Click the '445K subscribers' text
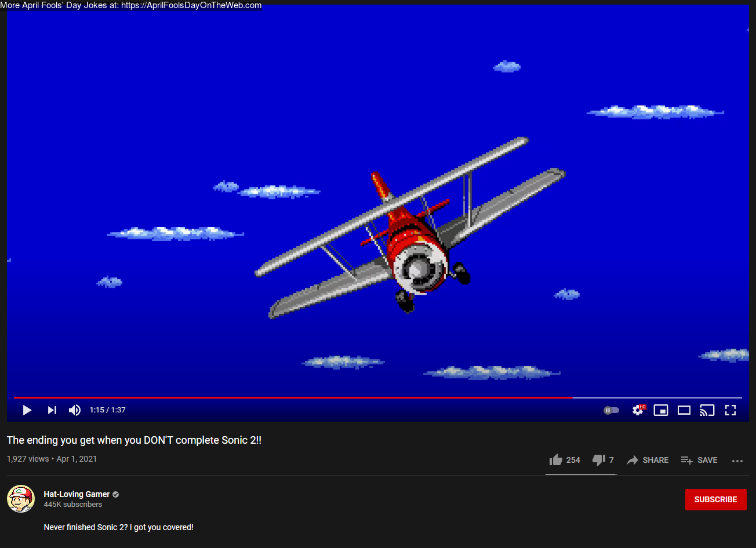 [73, 505]
